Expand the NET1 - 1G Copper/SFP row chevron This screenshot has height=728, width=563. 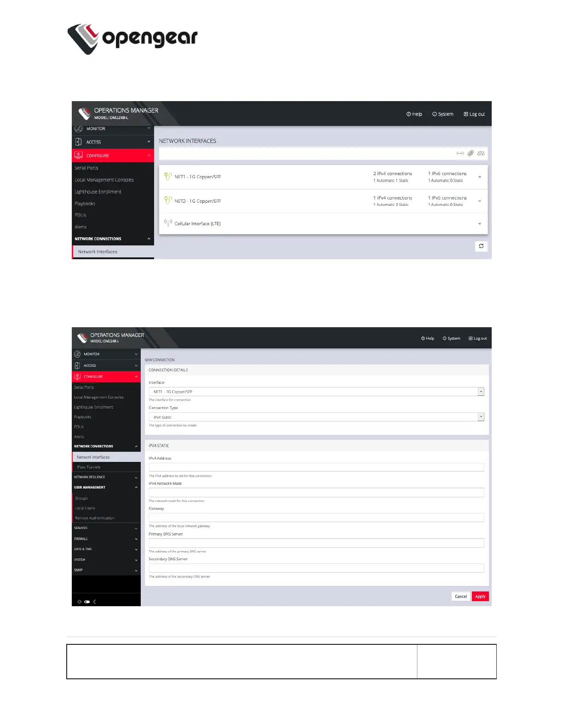[480, 177]
